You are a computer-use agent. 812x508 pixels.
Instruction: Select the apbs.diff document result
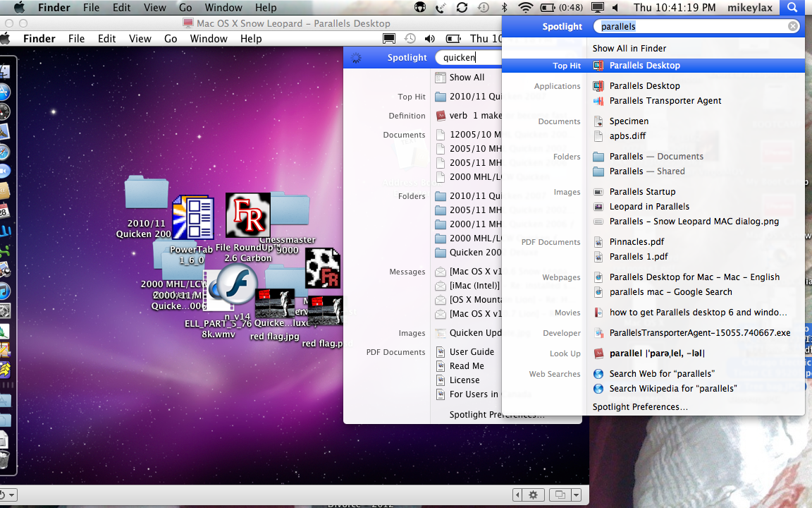(x=627, y=135)
